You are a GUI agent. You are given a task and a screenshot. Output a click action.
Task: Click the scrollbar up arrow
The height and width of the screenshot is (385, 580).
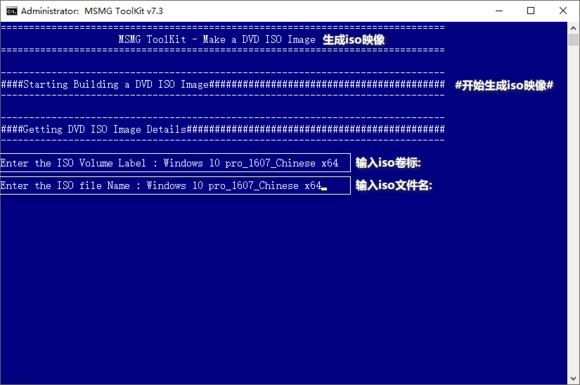pos(573,28)
